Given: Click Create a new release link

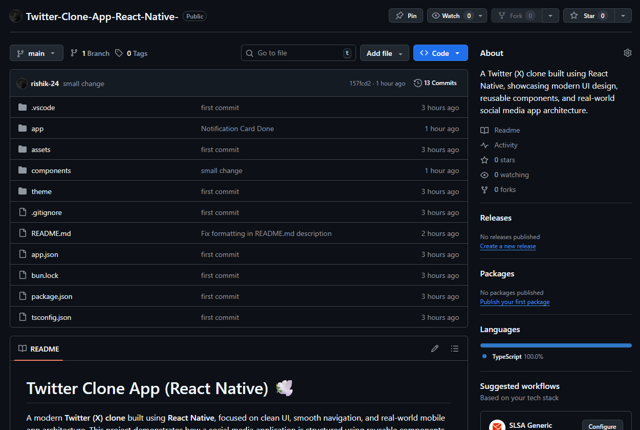Looking at the screenshot, I should point(508,246).
